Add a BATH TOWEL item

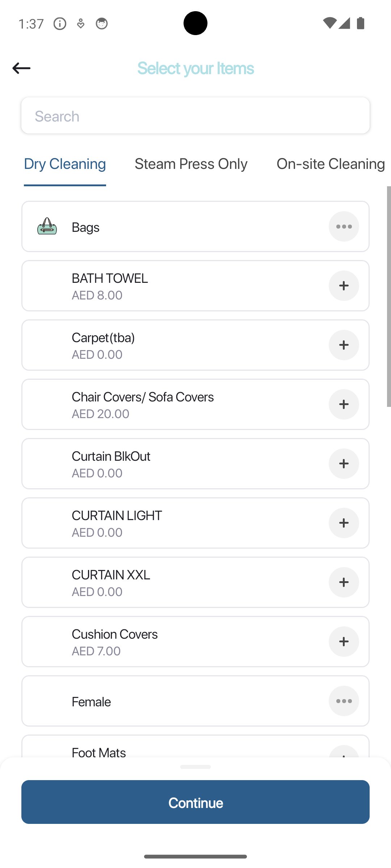pyautogui.click(x=344, y=286)
